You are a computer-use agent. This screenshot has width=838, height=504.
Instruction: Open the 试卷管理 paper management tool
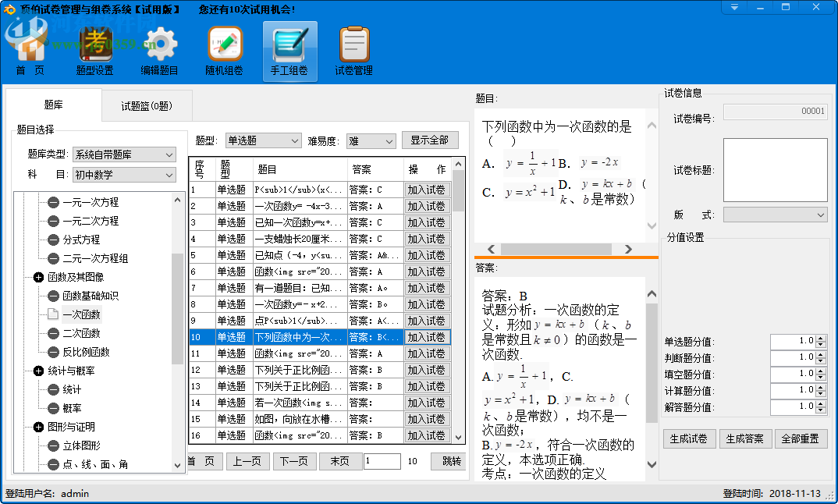coord(353,48)
